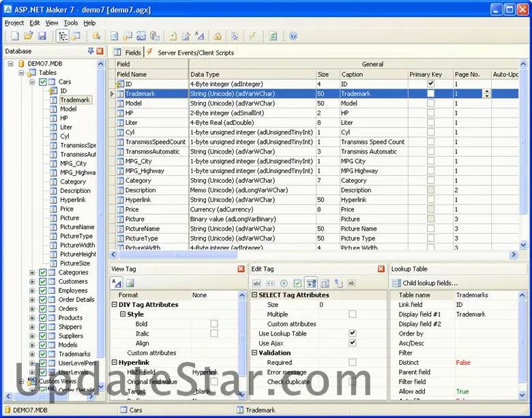Click the font-style A toolbar icon in the main toolbar
Viewport: 532px width, 418px height.
click(199, 35)
